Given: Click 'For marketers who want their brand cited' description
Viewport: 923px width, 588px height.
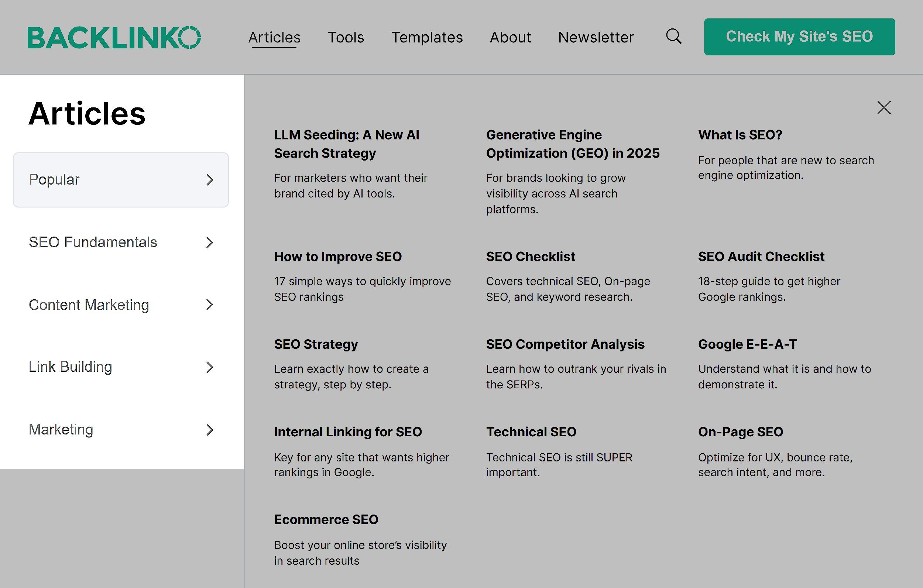Looking at the screenshot, I should point(351,186).
